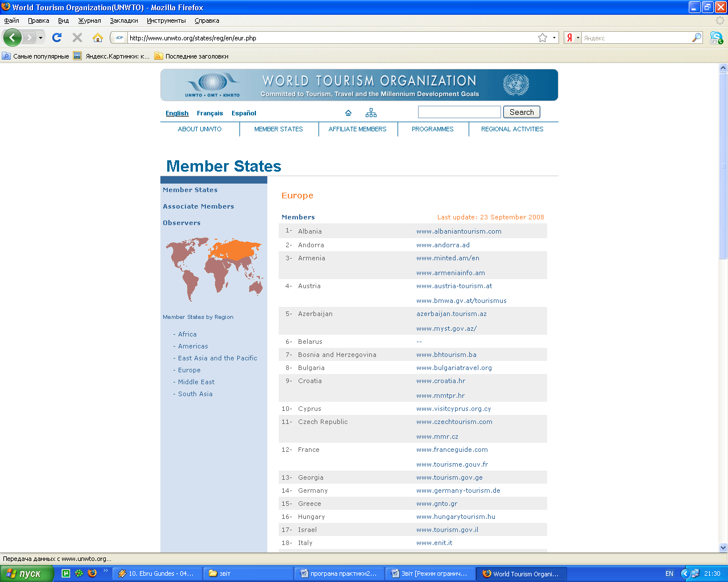Image resolution: width=728 pixels, height=582 pixels.
Task: Open the Журнал menu
Action: (x=89, y=20)
